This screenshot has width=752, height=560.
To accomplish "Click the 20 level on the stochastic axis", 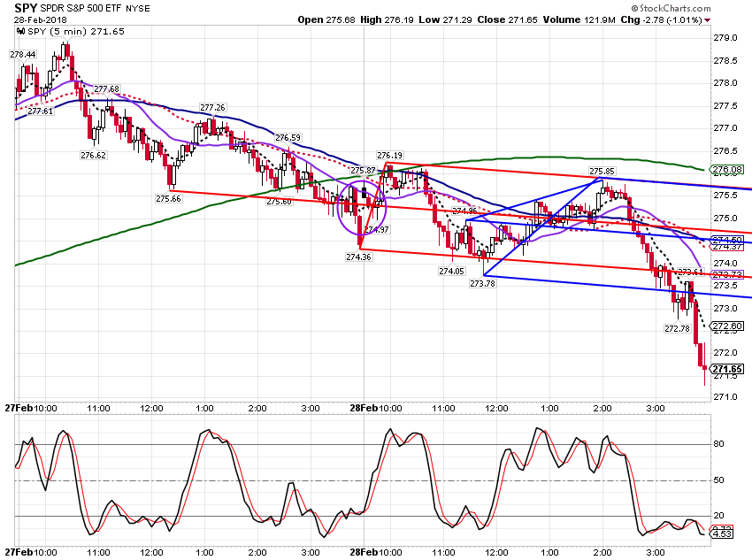I will (718, 516).
